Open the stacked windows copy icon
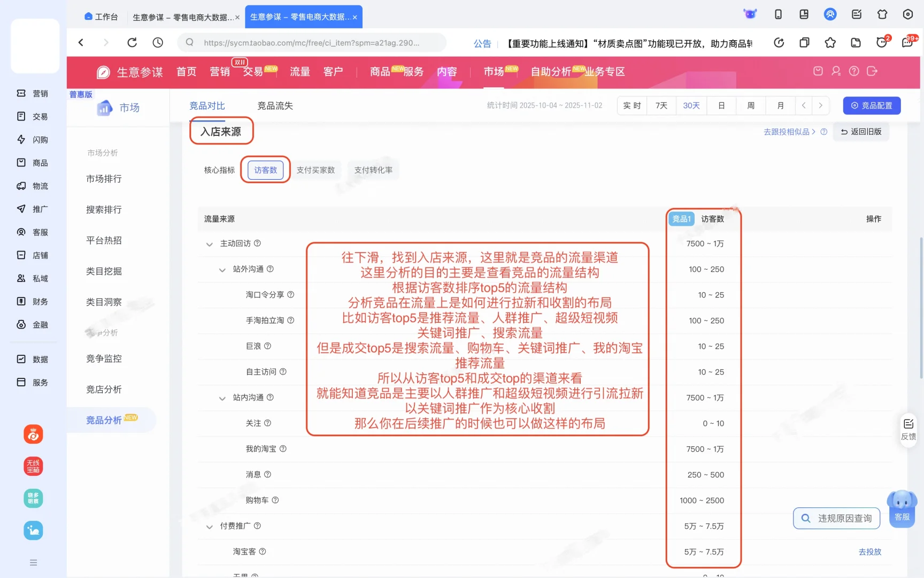924x578 pixels. (804, 42)
